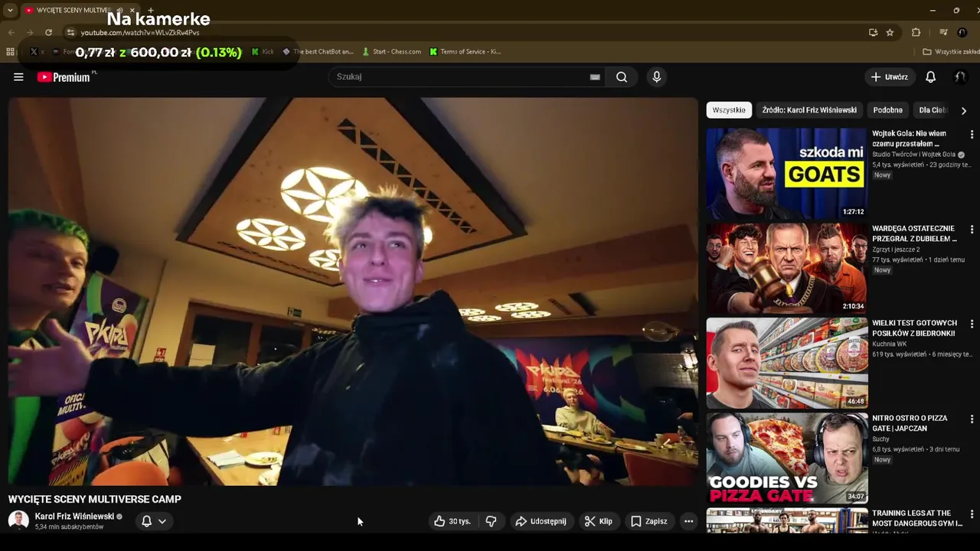Click the Zapisz save button
This screenshot has width=980, height=551.
point(648,521)
